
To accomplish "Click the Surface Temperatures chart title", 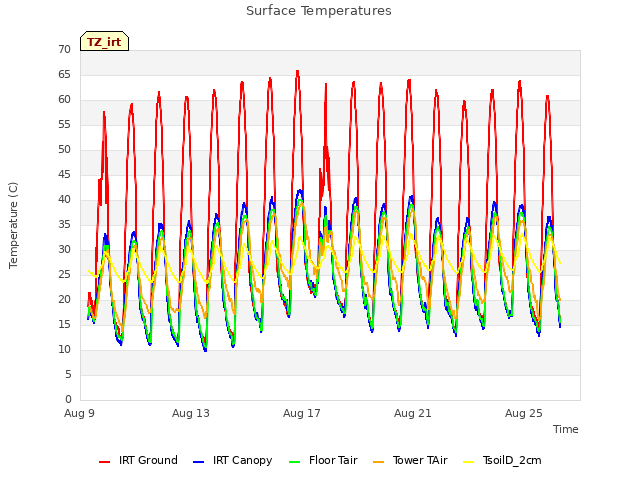I will (319, 11).
